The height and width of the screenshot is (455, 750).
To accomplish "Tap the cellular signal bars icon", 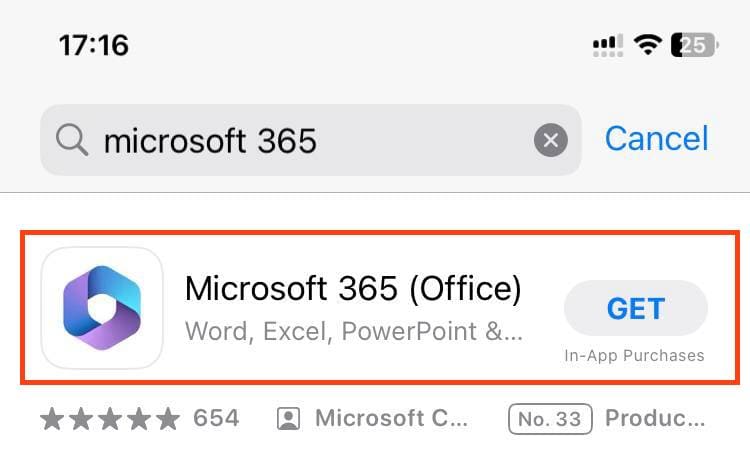I will 607,45.
